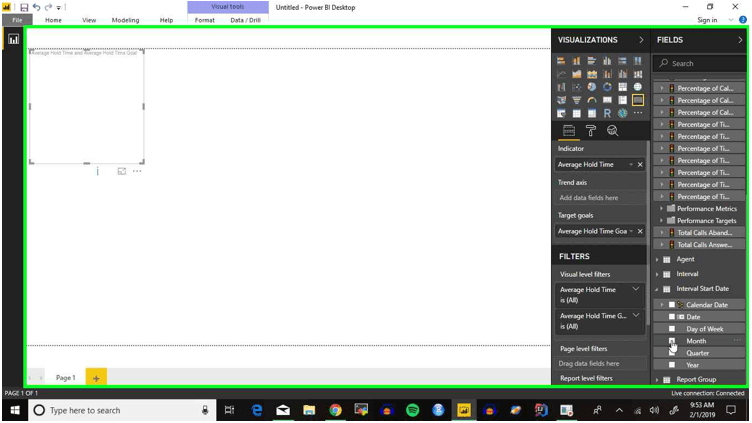Image resolution: width=752 pixels, height=423 pixels.
Task: Open More options ellipsis below the visual
Action: click(x=137, y=171)
